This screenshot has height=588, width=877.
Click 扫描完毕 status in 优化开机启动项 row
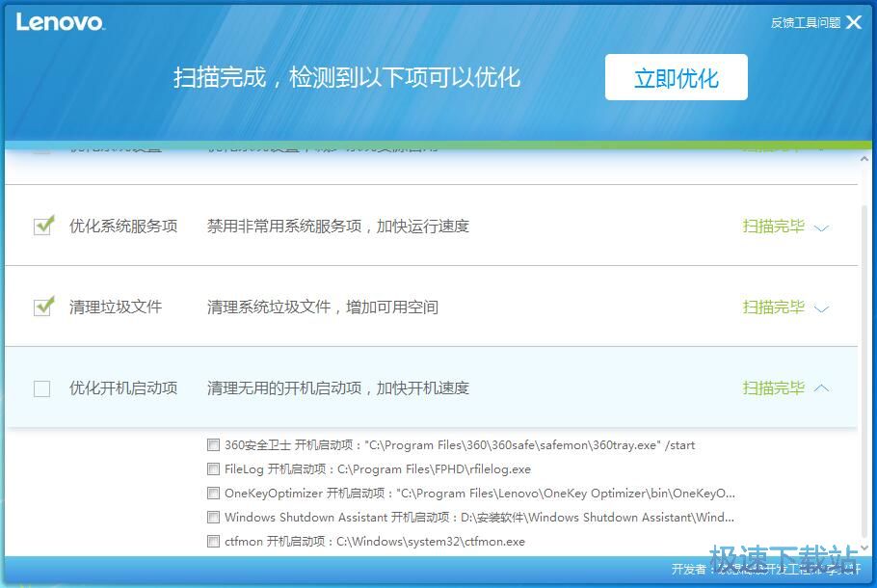773,388
